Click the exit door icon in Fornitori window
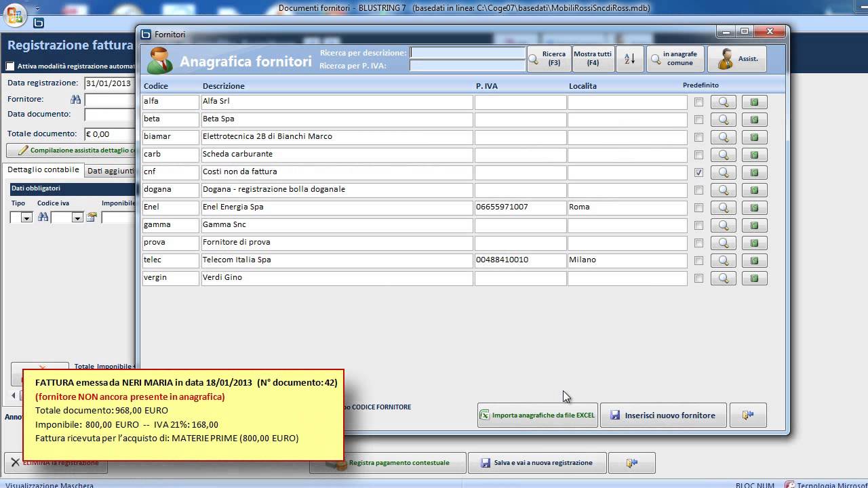868x488 pixels. click(748, 415)
